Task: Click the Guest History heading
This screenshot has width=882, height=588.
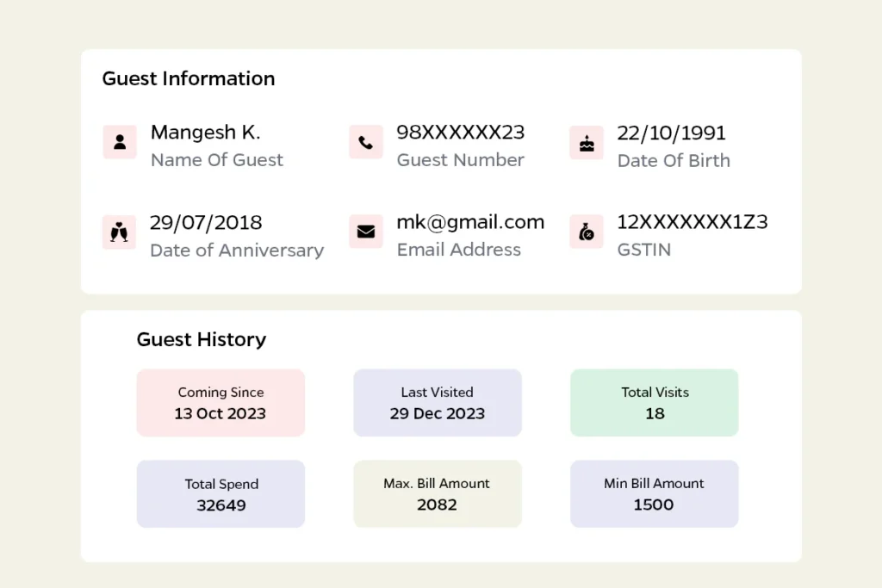Action: (202, 339)
